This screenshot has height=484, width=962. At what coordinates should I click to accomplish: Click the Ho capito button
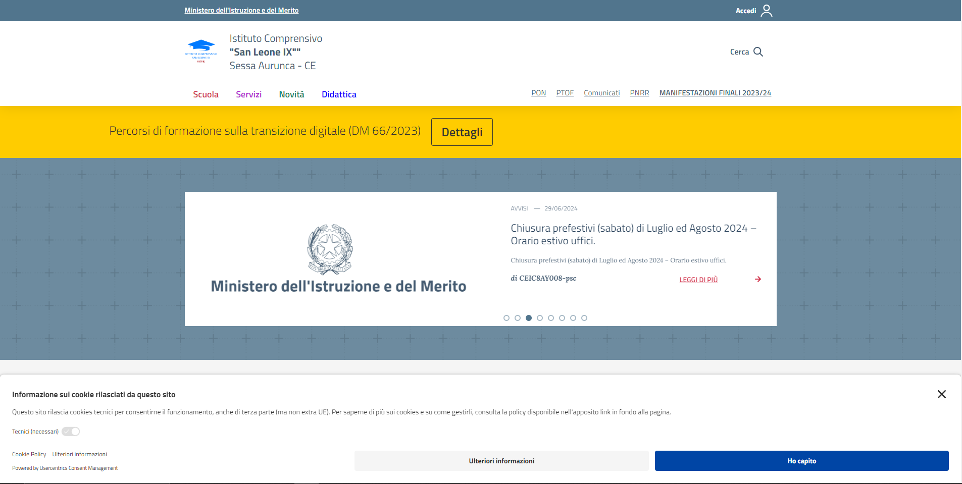[802, 461]
